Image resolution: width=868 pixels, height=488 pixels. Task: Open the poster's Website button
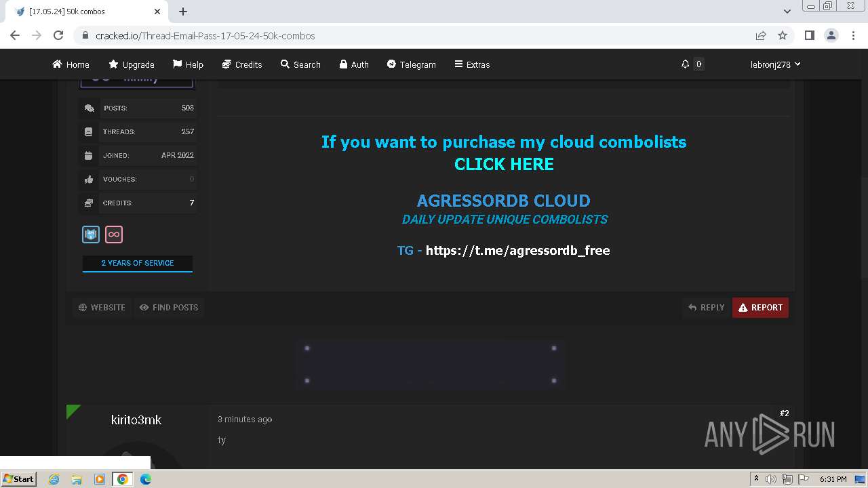click(x=102, y=307)
